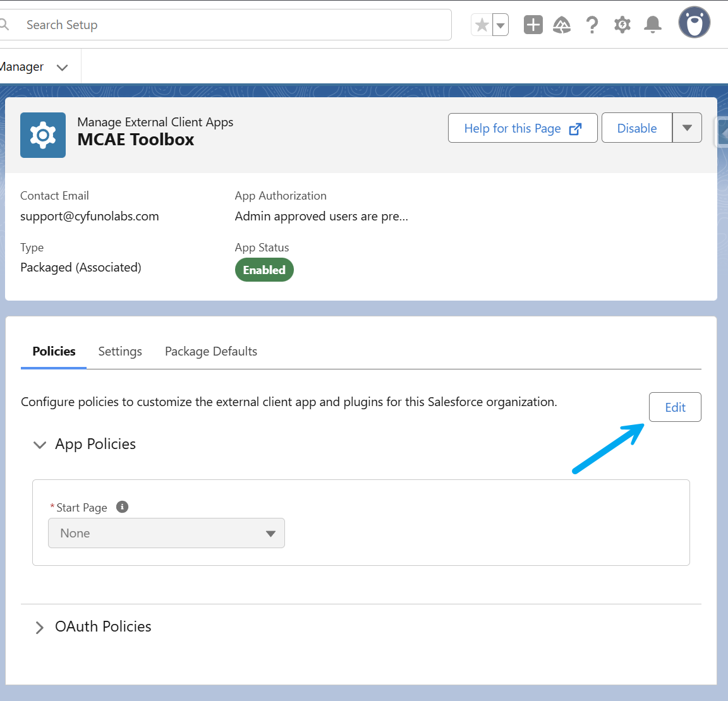Click the Manage External Client Apps label
Screen dimensions: 728x701
tap(155, 122)
